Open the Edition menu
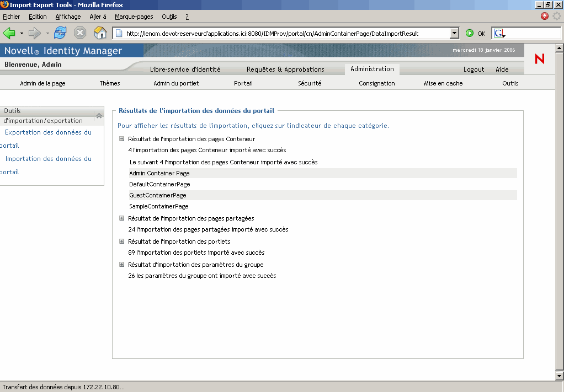This screenshot has height=392, width=564. pos(38,17)
